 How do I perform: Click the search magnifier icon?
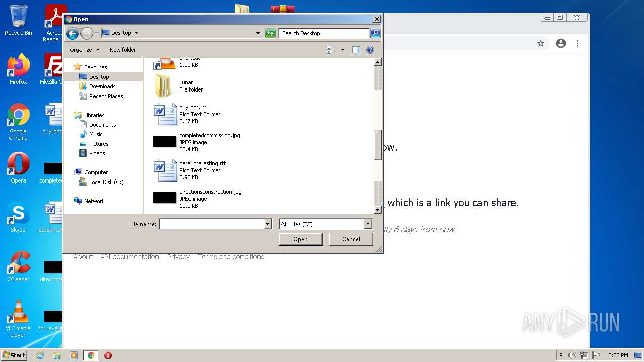[x=375, y=33]
